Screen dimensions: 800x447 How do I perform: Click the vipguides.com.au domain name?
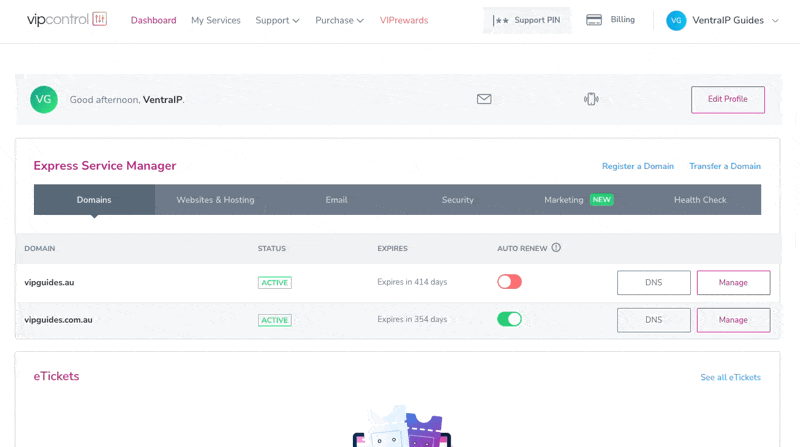coord(58,320)
